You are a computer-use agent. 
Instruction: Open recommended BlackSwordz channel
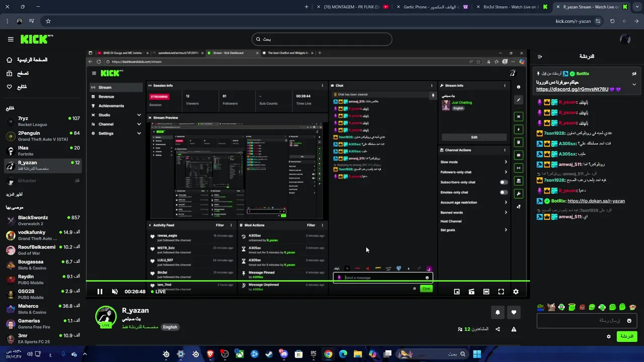43,220
